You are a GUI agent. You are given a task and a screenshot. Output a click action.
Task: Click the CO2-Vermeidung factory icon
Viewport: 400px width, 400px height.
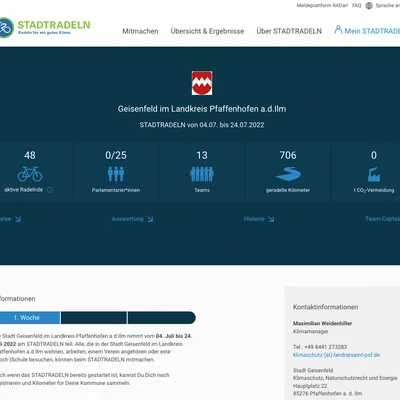(x=374, y=174)
